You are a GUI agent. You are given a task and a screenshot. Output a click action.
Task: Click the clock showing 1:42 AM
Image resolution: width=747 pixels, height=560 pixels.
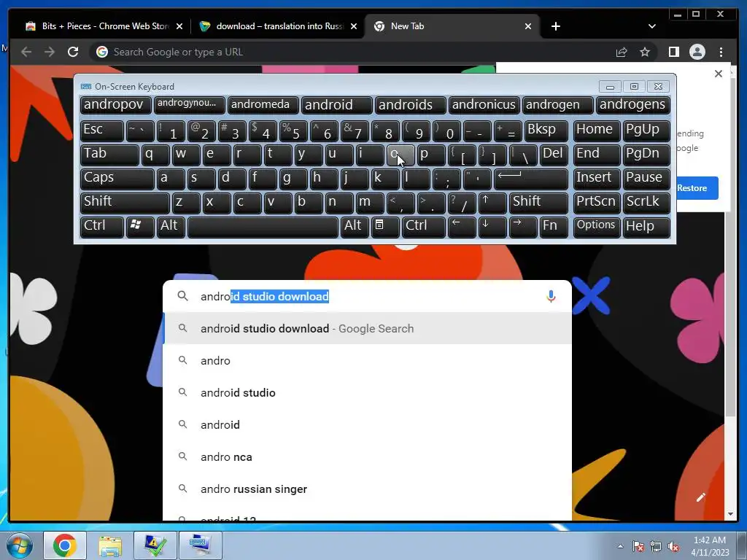(x=710, y=540)
